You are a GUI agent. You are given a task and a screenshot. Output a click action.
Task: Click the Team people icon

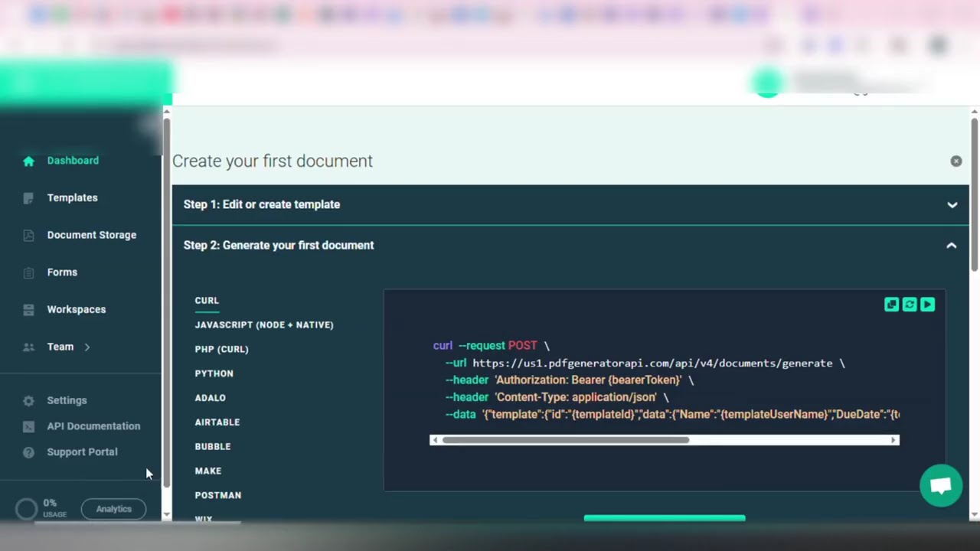click(x=28, y=347)
